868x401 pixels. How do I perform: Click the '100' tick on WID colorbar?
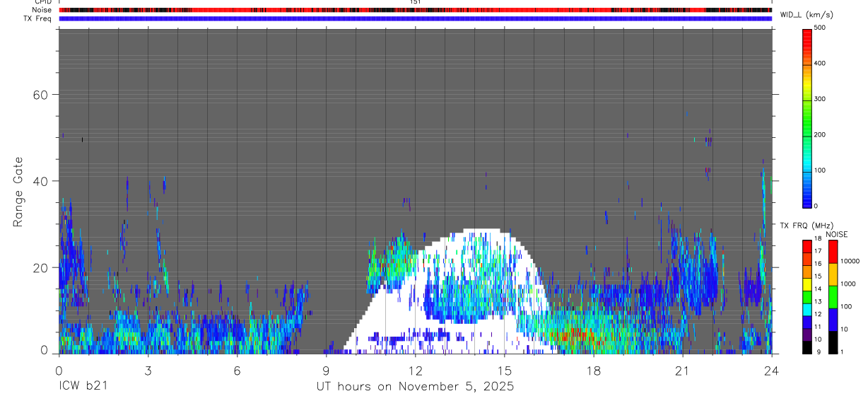point(820,170)
